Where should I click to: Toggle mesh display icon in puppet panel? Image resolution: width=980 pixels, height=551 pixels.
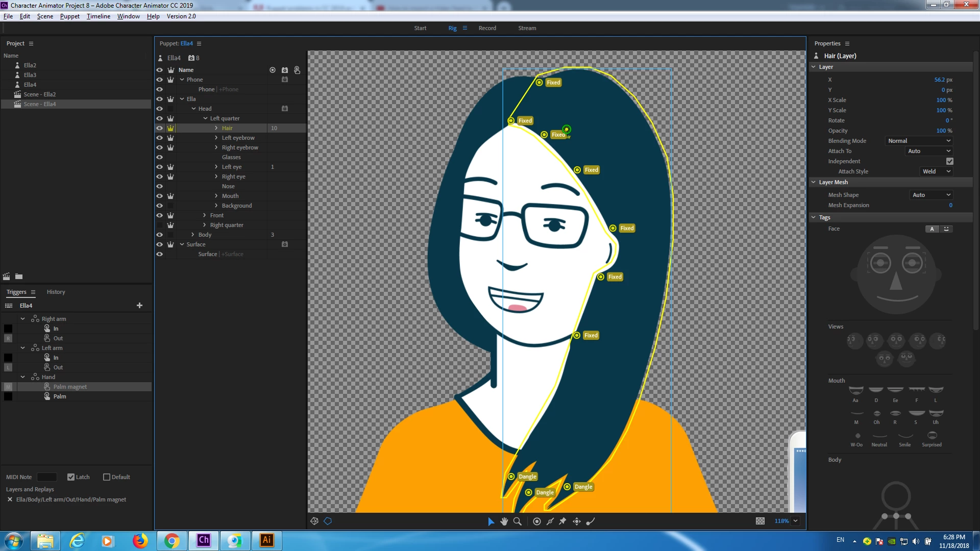click(x=314, y=521)
